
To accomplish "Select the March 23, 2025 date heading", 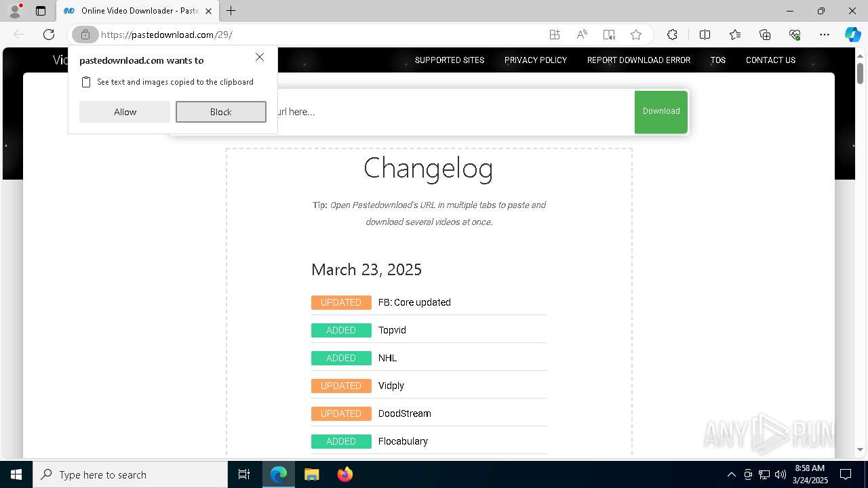I will (x=366, y=270).
